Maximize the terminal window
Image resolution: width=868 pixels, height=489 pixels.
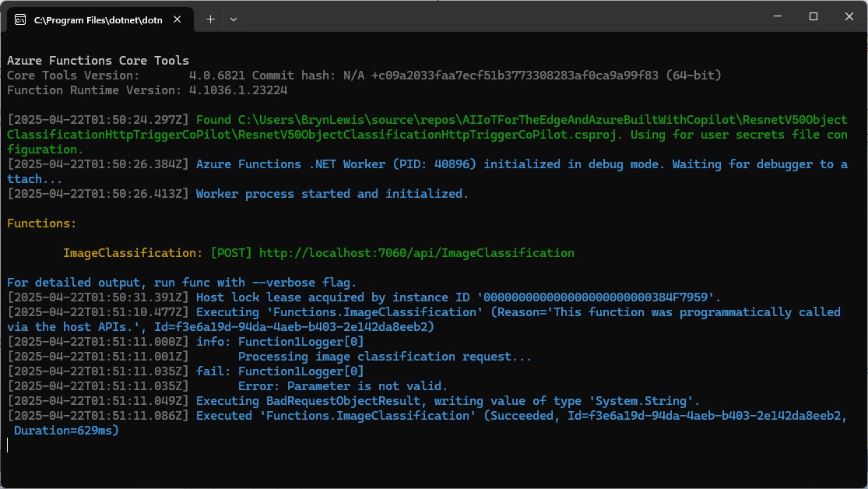tap(813, 16)
